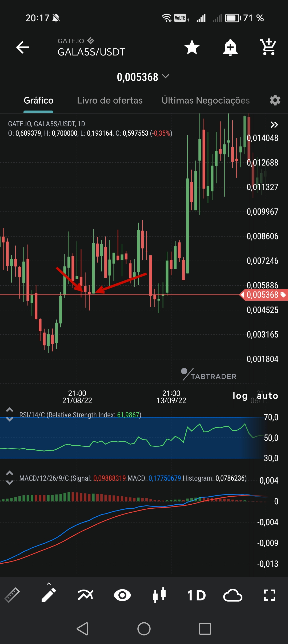Go back using the arrow icon
Screen dimensions: 288x644
(x=22, y=48)
